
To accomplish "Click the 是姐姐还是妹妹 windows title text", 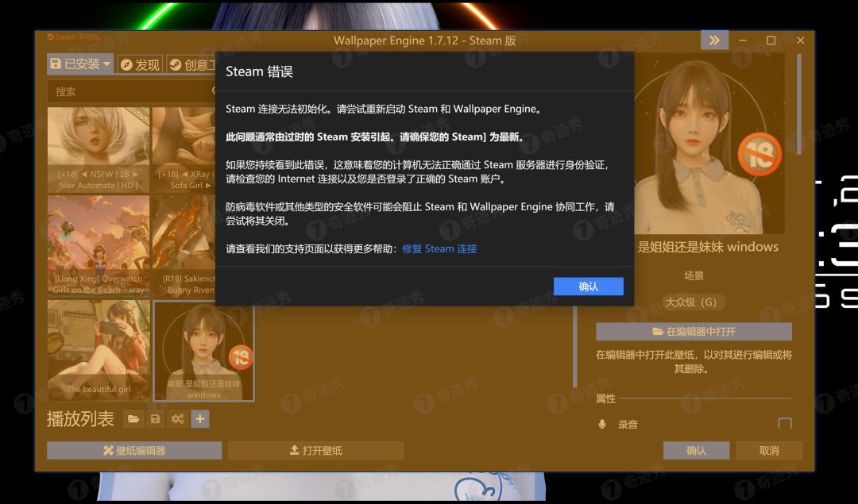I will pyautogui.click(x=708, y=247).
